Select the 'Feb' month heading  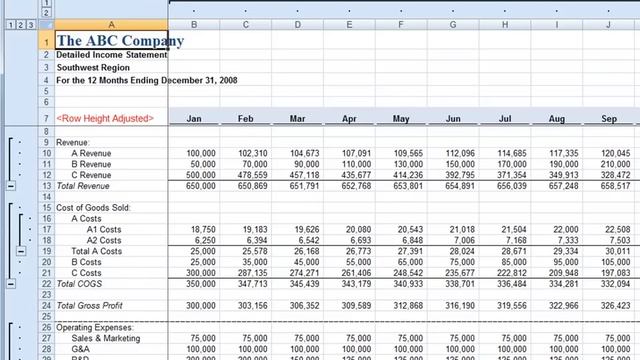(246, 118)
